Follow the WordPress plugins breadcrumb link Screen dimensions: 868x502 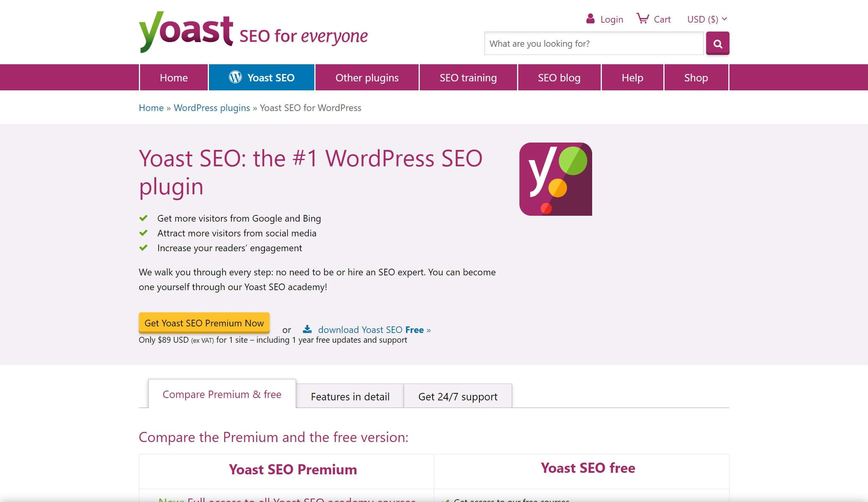click(212, 108)
